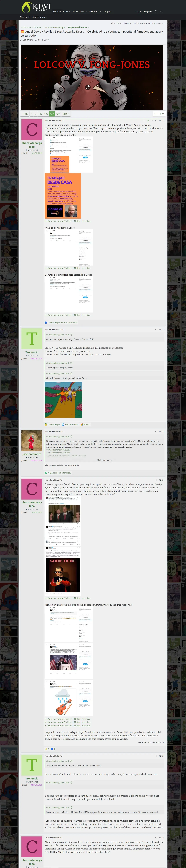Share post #2,726 icon
186x868 pixels.
click(156, 838)
